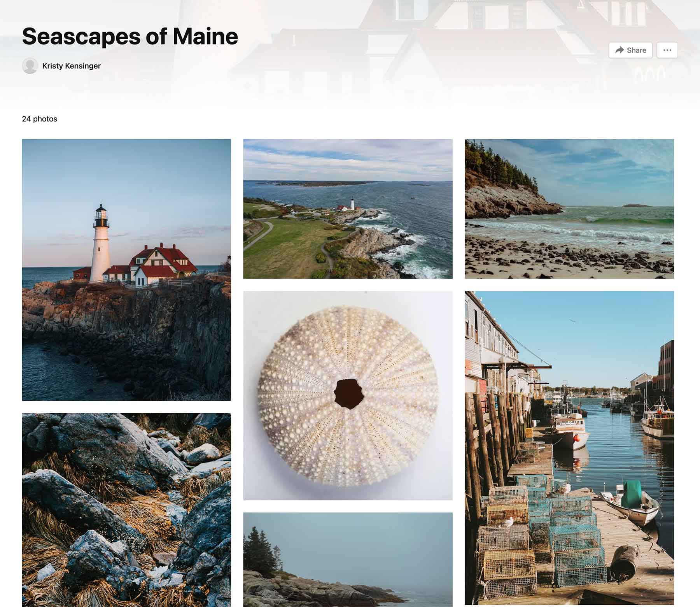Click the Share button
The image size is (700, 607).
click(630, 50)
